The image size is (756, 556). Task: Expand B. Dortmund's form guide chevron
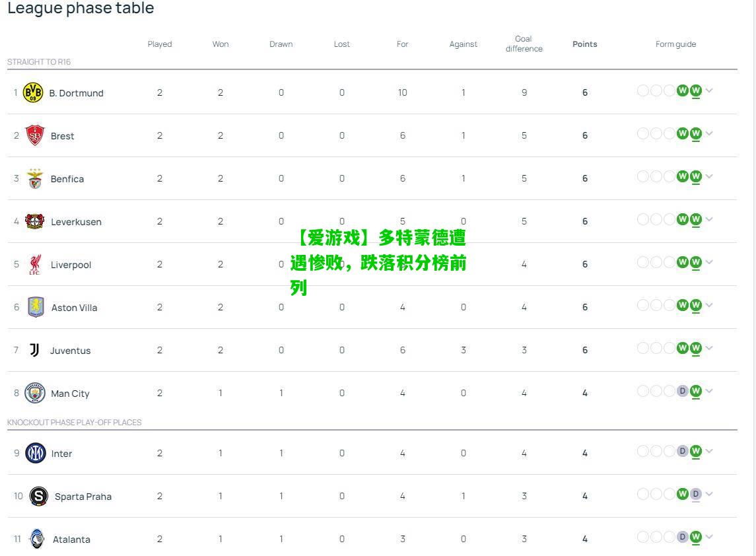pyautogui.click(x=709, y=90)
